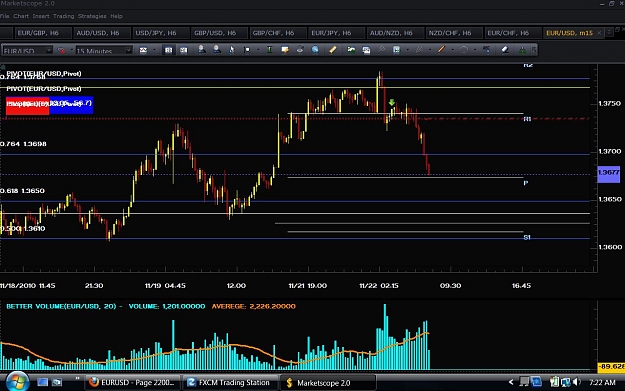625x391 pixels.
Task: Click the red icon beside the symbol box
Action: pos(61,50)
